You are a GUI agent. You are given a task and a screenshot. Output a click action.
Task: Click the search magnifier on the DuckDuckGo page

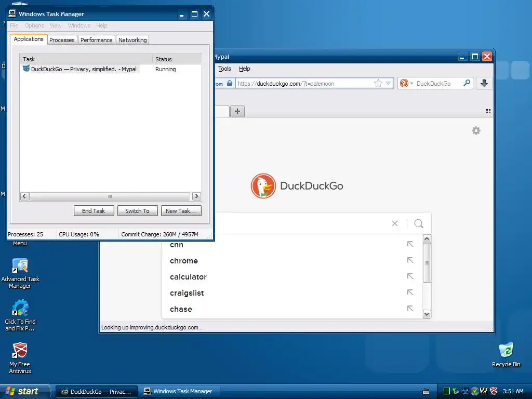click(419, 223)
